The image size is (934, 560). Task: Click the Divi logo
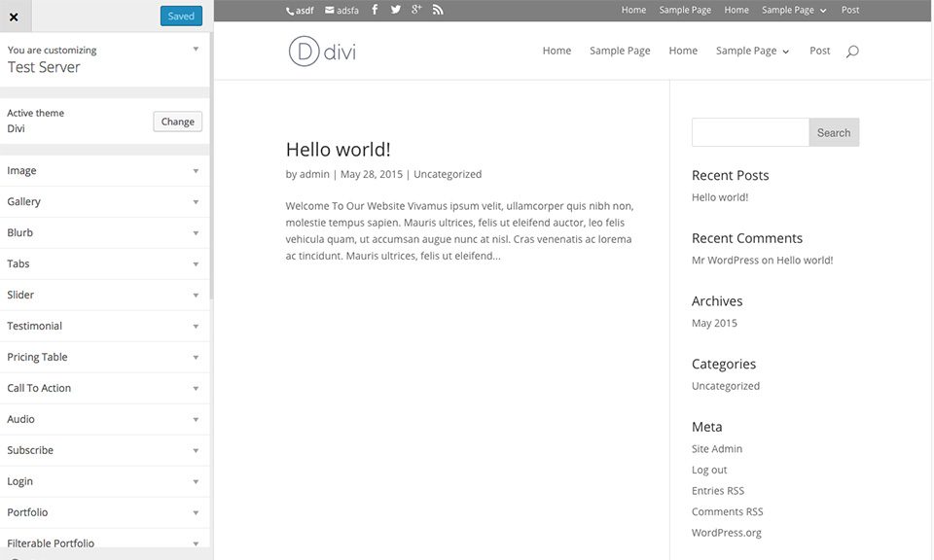click(x=322, y=52)
